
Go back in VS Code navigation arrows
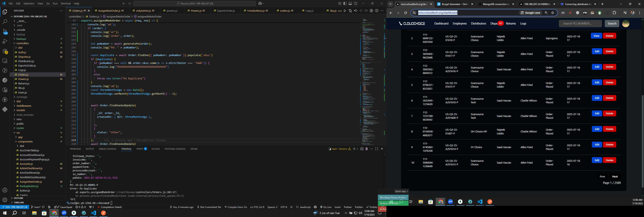pos(124,3)
